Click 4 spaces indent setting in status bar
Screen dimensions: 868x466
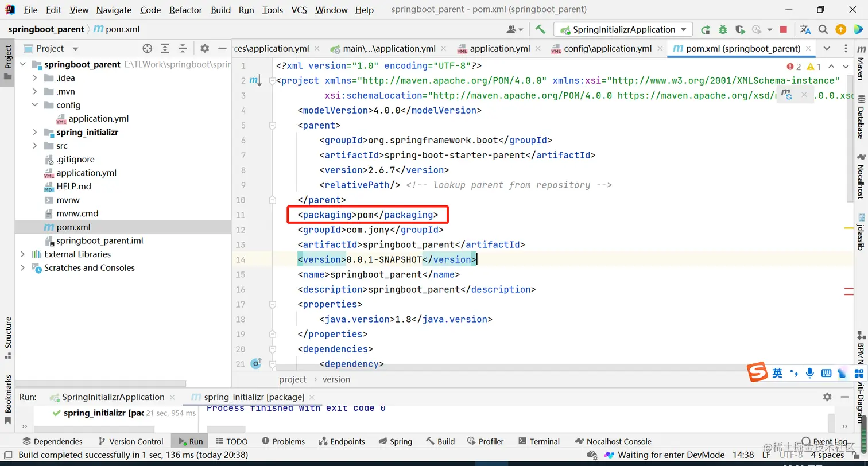tap(827, 455)
